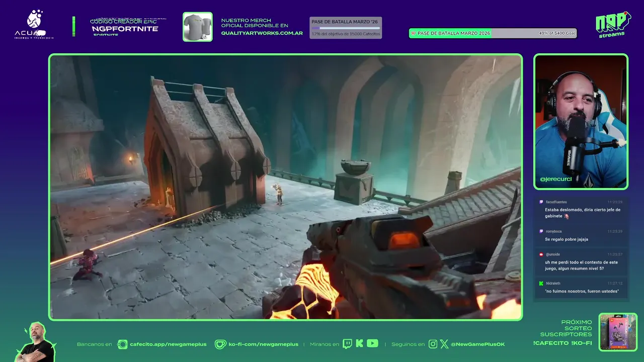Click the message 'Se regalo pobre jajaja'
This screenshot has width=644, height=362.
click(567, 239)
